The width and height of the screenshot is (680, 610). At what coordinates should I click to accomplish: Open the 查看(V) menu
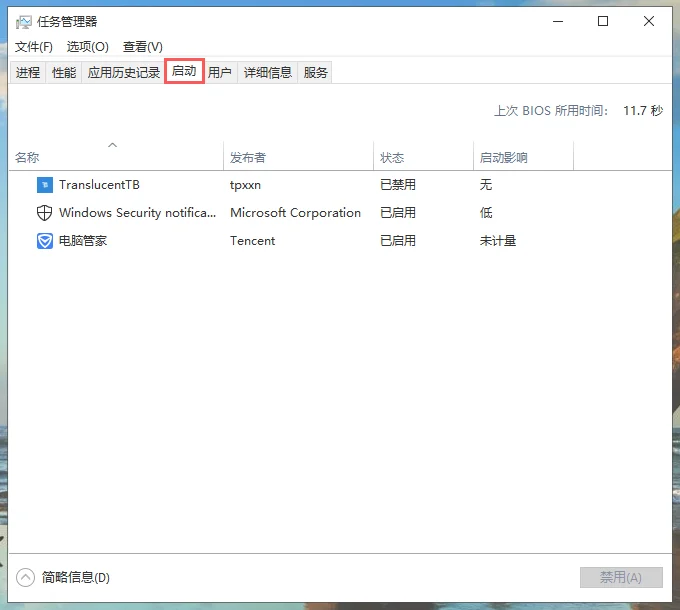click(143, 47)
